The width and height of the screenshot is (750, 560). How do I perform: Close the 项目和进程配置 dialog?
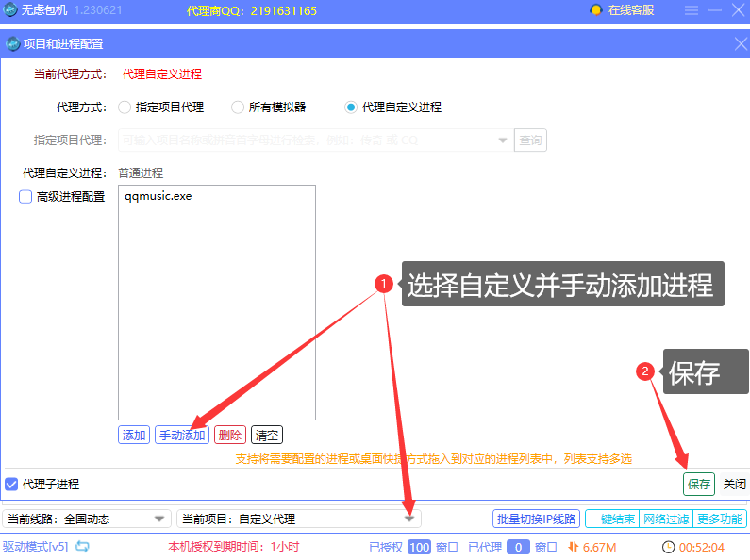741,44
